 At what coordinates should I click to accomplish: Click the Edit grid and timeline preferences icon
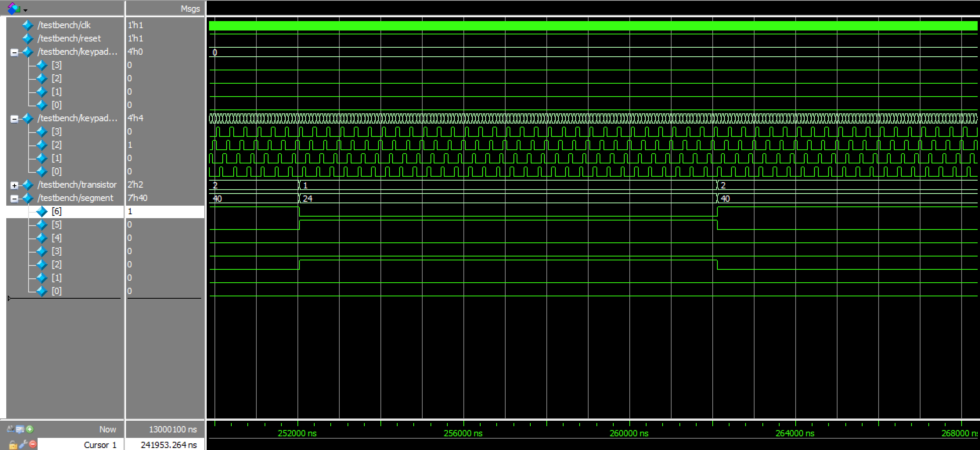click(20, 429)
